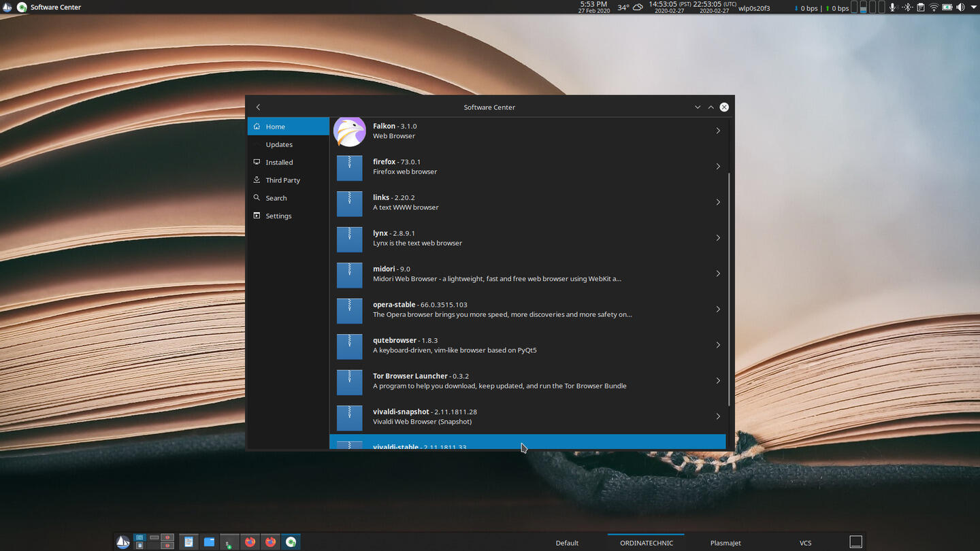The image size is (980, 551).
Task: Click the firefox package icon
Action: [350, 167]
